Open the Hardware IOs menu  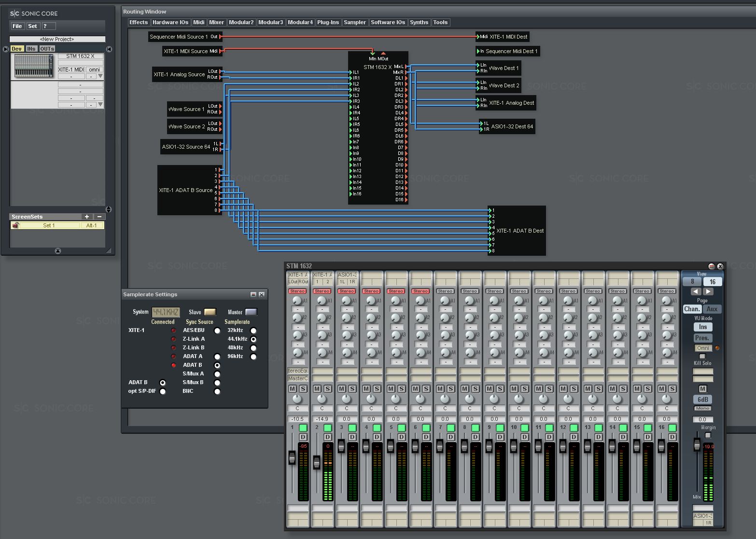click(170, 22)
